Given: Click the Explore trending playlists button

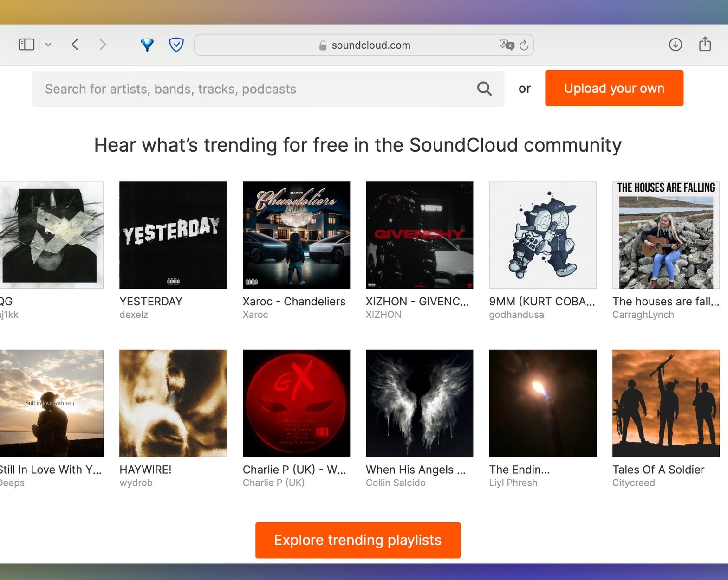Looking at the screenshot, I should (358, 540).
